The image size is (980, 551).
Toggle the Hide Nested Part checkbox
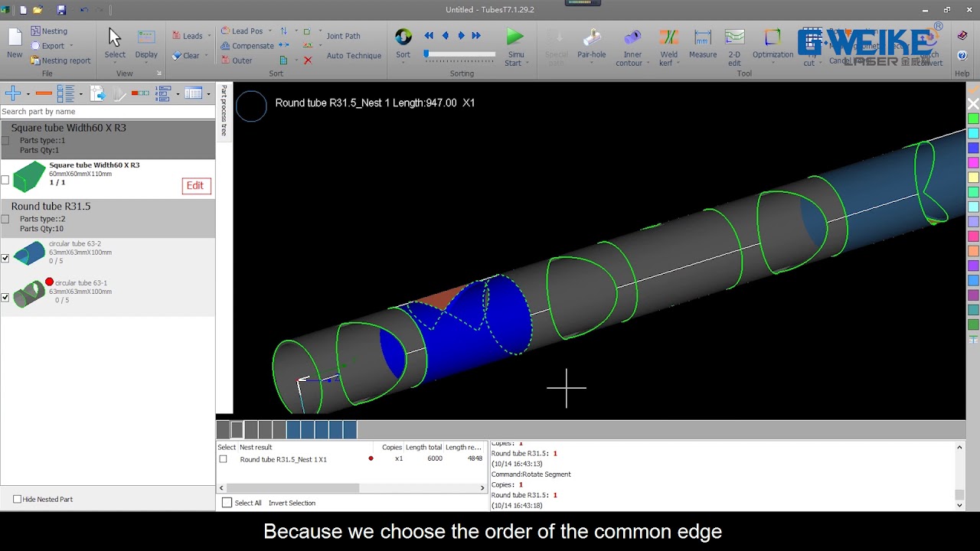(x=16, y=499)
